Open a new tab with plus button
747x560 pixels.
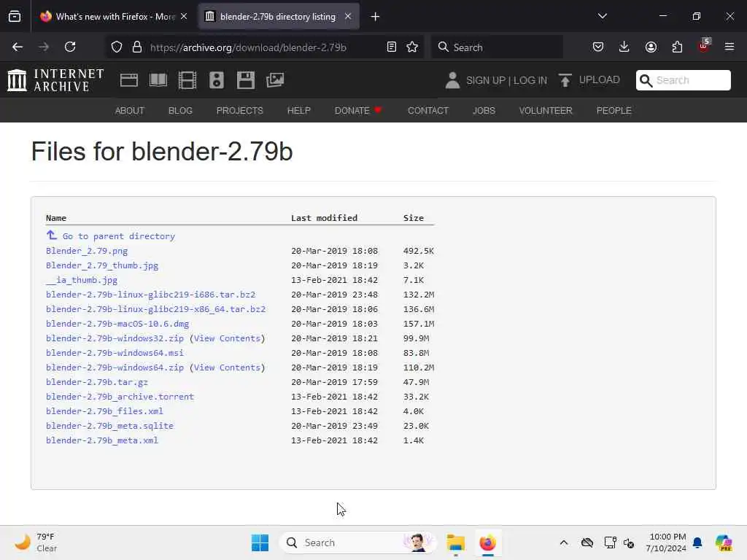tap(376, 17)
